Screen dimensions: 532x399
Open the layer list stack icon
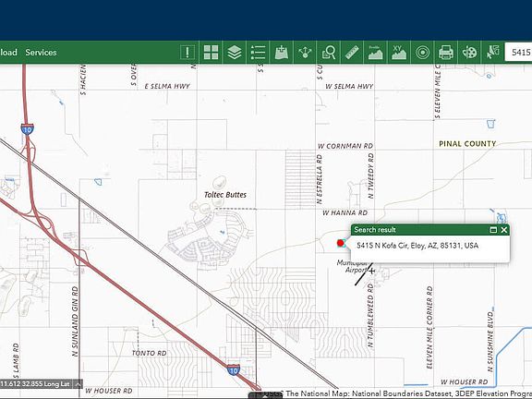coord(234,53)
